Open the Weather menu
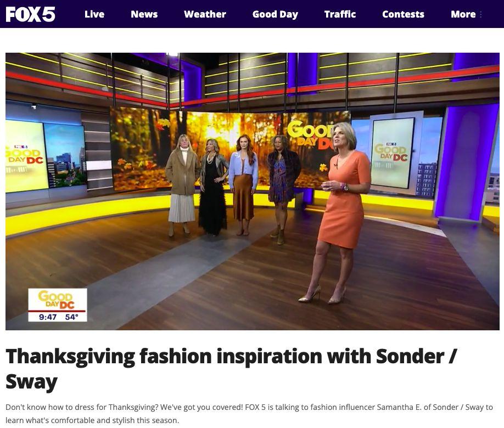This screenshot has height=428, width=504. (x=205, y=14)
